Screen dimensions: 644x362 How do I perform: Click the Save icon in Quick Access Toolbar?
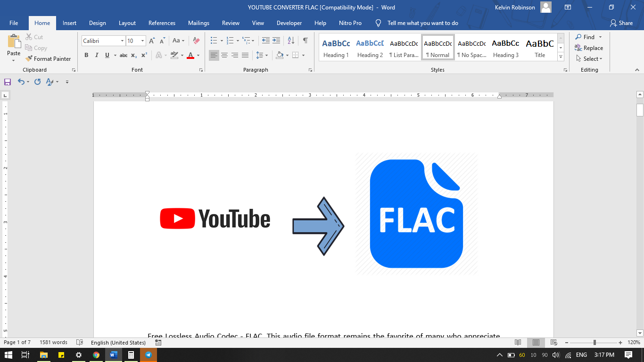8,82
